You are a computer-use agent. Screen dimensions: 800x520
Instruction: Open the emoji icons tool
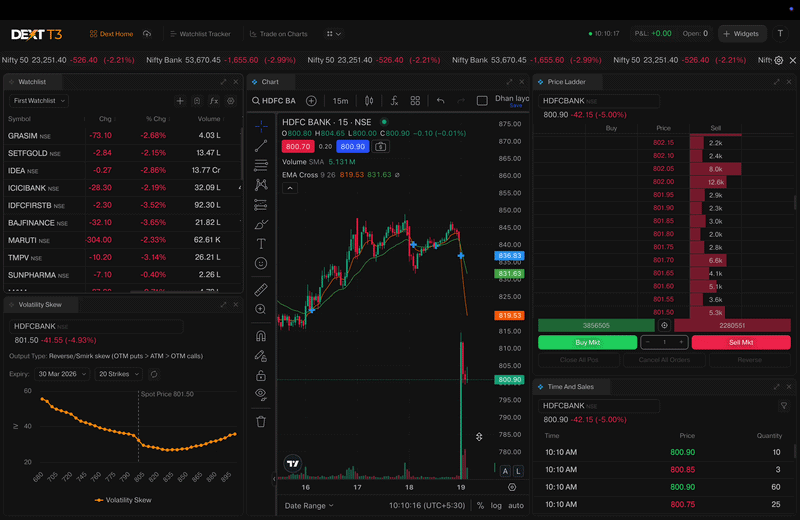(x=261, y=263)
